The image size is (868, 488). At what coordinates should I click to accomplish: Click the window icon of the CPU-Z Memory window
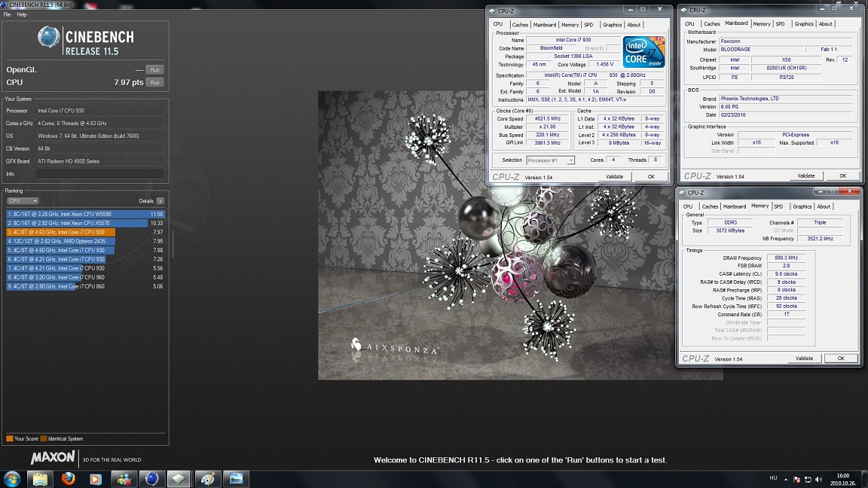[682, 193]
